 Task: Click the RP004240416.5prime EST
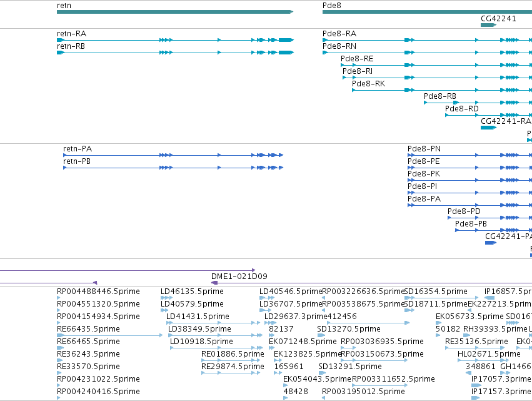(58, 398)
